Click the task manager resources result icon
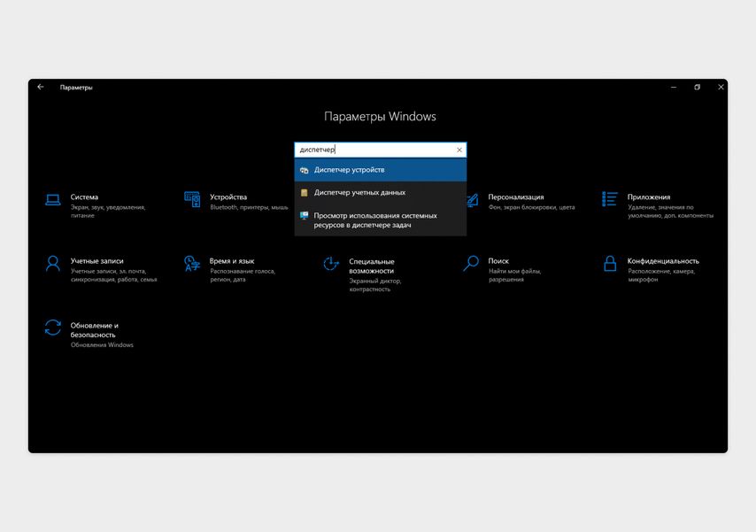The image size is (756, 532). pos(304,216)
